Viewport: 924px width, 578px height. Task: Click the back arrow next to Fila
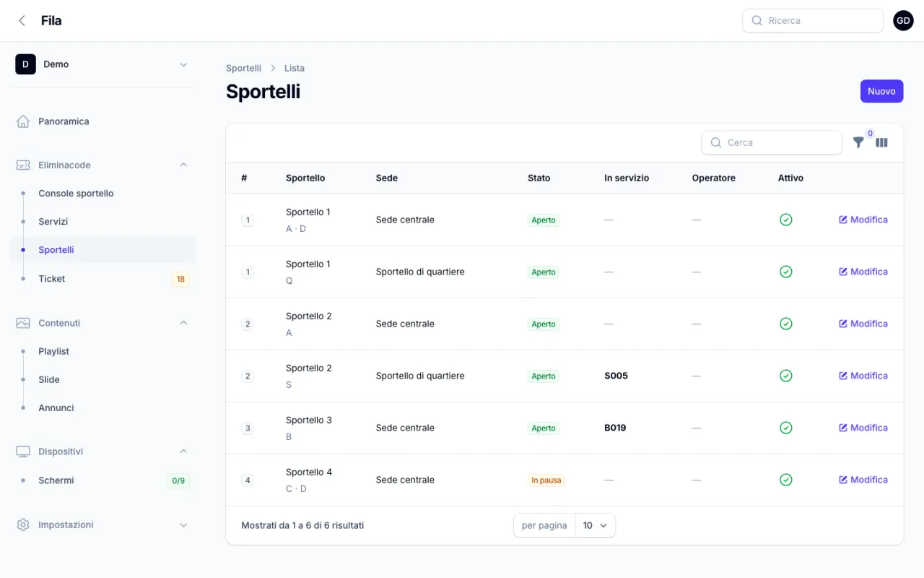(x=22, y=21)
